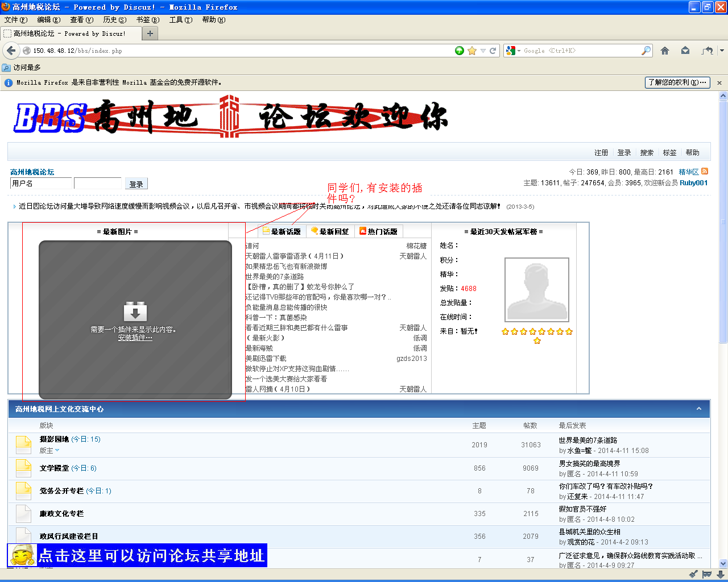Click the magnifier icon in Google search box
The width and height of the screenshot is (728, 582).
tap(646, 51)
